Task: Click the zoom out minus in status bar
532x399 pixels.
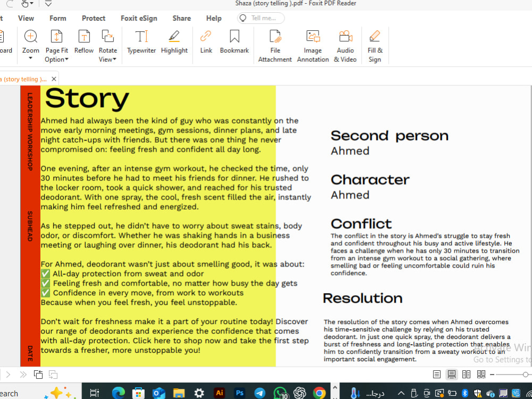Action: pos(493,375)
